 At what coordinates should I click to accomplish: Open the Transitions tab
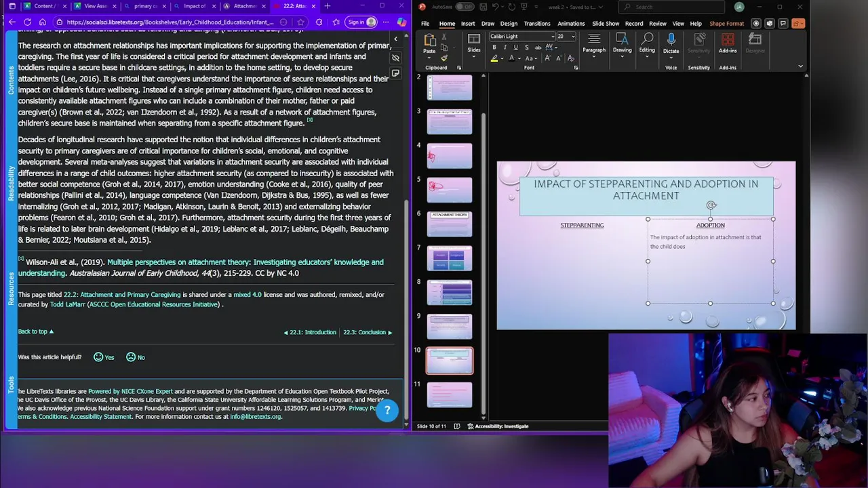[537, 24]
